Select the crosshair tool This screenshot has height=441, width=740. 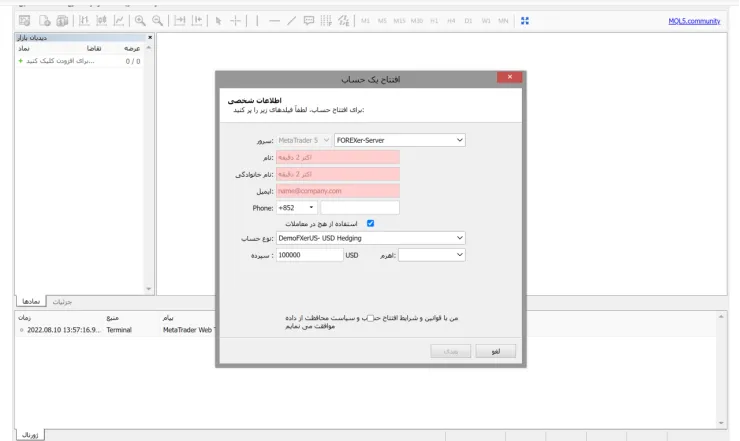coord(235,21)
